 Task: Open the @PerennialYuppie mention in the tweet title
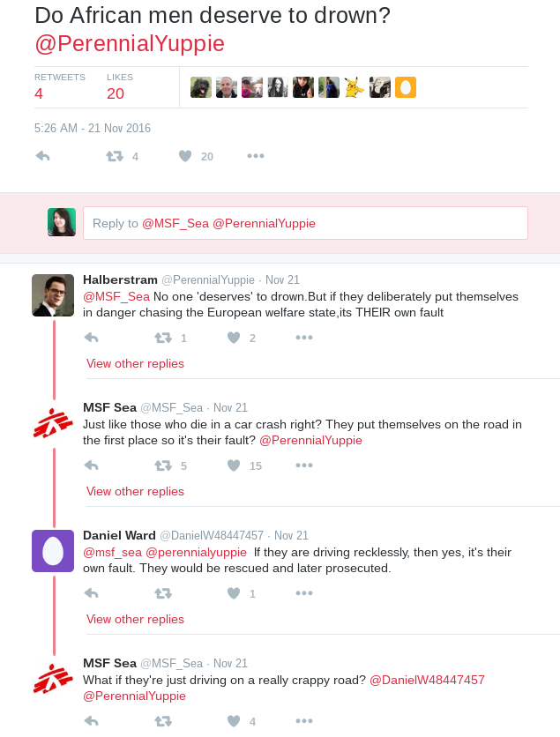tap(130, 43)
